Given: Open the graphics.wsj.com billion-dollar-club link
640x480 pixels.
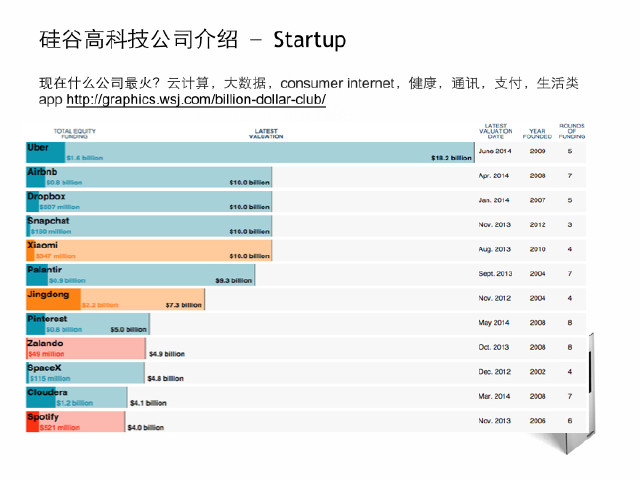Looking at the screenshot, I should (196, 100).
